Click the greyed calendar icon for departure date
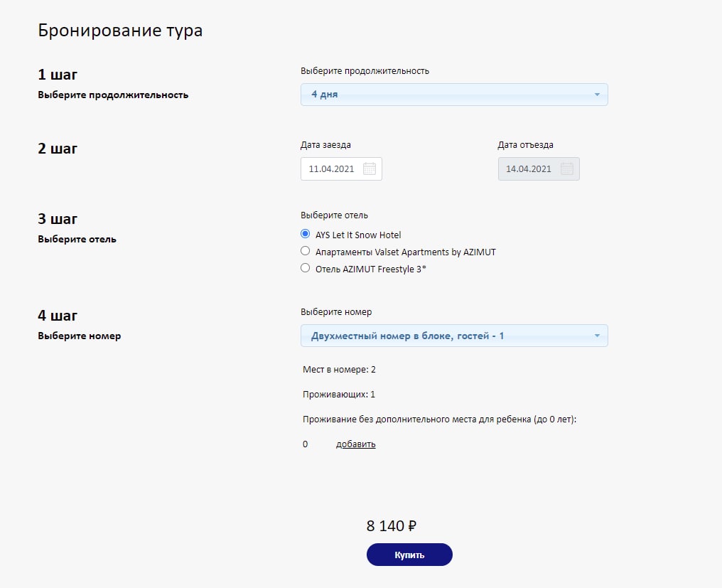 coord(567,169)
